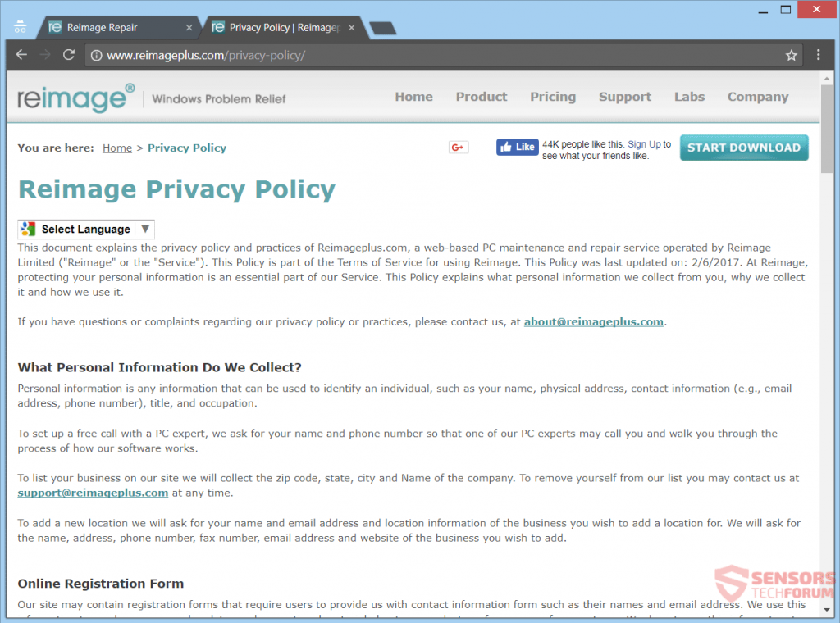Screen dimensions: 840x623
Task: Click the about@reimageplus.com email link
Action: (x=593, y=321)
